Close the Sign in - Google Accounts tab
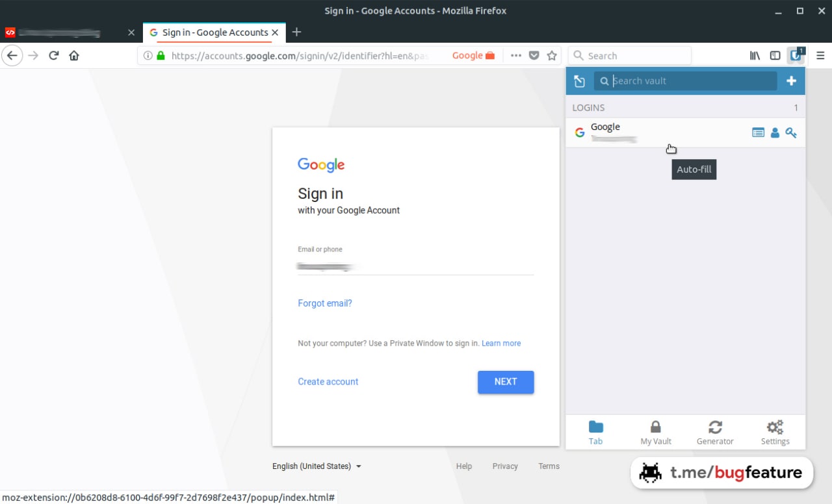The width and height of the screenshot is (832, 504). (x=275, y=32)
